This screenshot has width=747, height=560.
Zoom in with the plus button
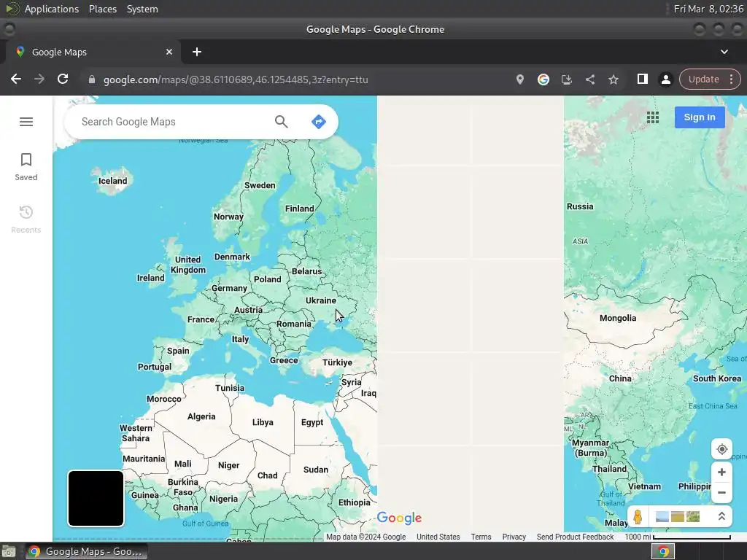pyautogui.click(x=721, y=472)
